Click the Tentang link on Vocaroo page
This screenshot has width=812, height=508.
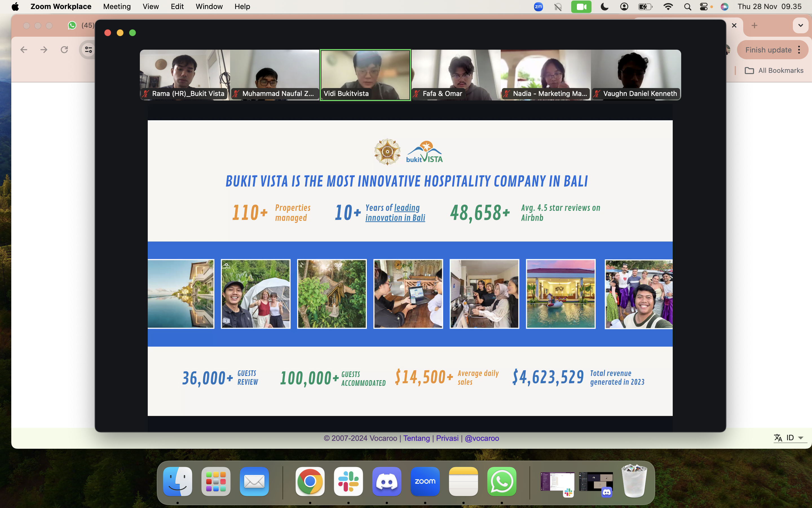[416, 438]
